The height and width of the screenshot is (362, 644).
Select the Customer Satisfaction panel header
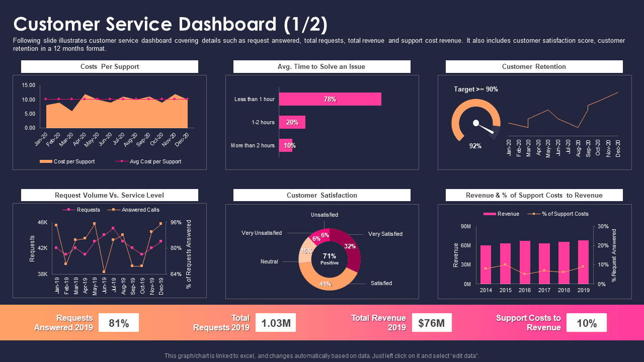(x=322, y=195)
